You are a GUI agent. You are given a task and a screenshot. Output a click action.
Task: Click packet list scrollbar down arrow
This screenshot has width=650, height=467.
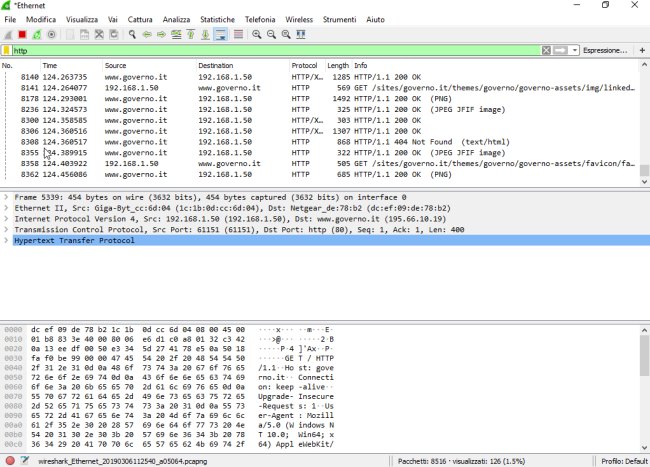coord(644,181)
